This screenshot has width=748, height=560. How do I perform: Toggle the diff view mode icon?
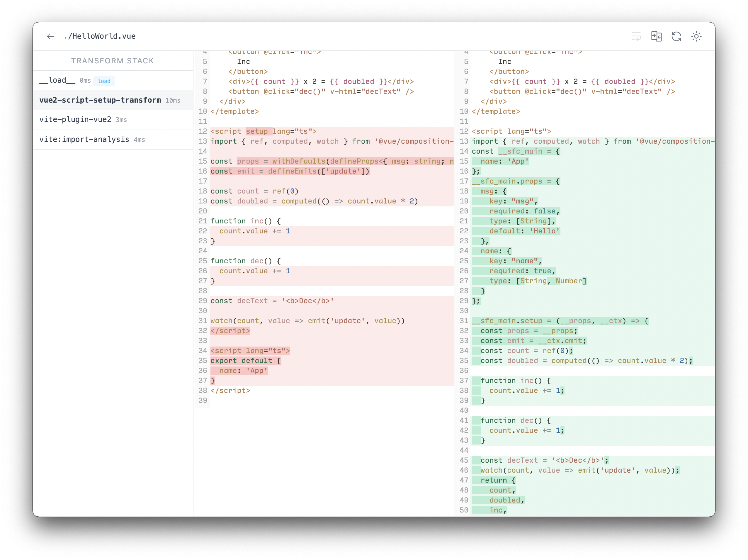point(656,36)
